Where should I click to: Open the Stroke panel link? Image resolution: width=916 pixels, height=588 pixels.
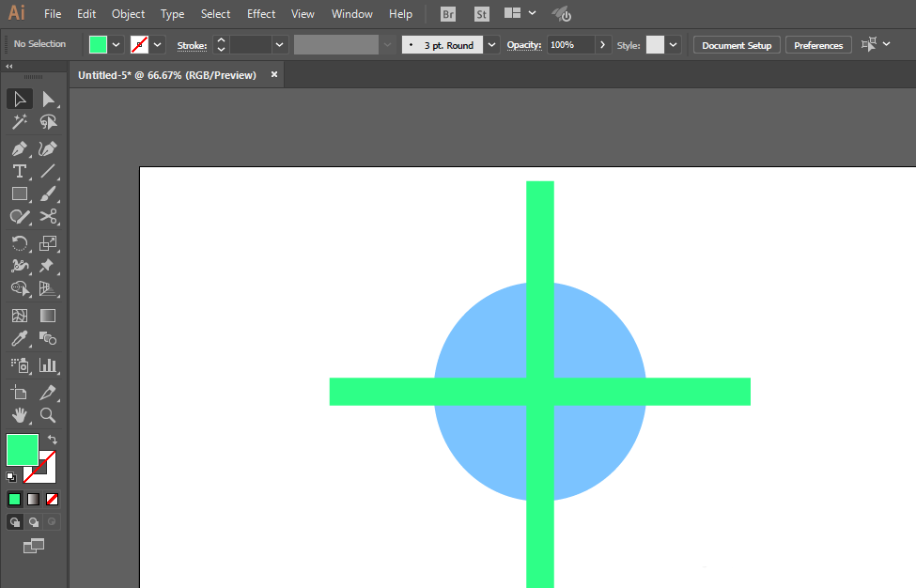(x=192, y=45)
